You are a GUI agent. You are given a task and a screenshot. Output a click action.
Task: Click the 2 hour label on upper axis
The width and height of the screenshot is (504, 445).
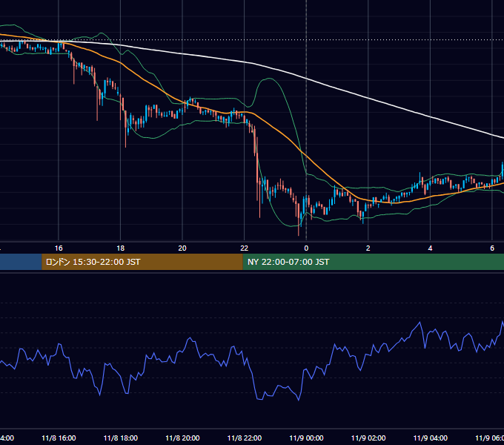point(368,248)
